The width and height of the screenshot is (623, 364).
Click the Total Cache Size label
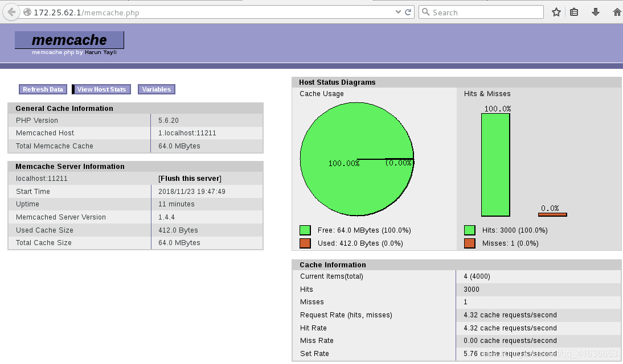click(x=44, y=242)
